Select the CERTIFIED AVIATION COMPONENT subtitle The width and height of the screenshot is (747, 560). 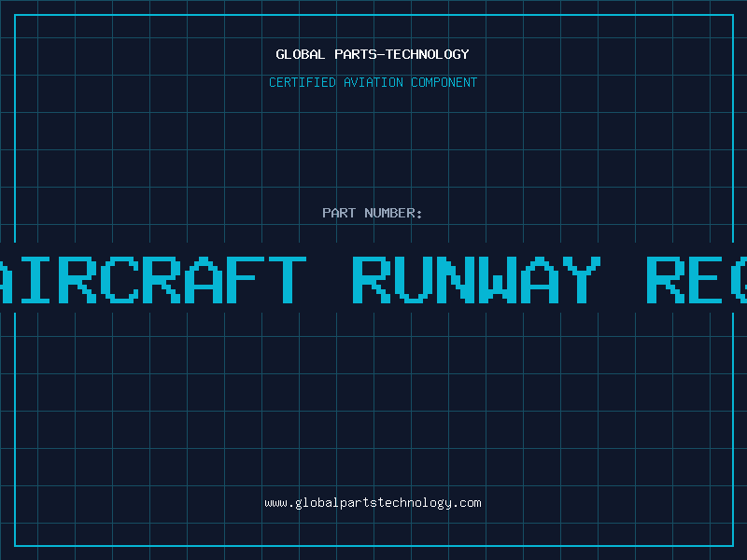point(373,82)
